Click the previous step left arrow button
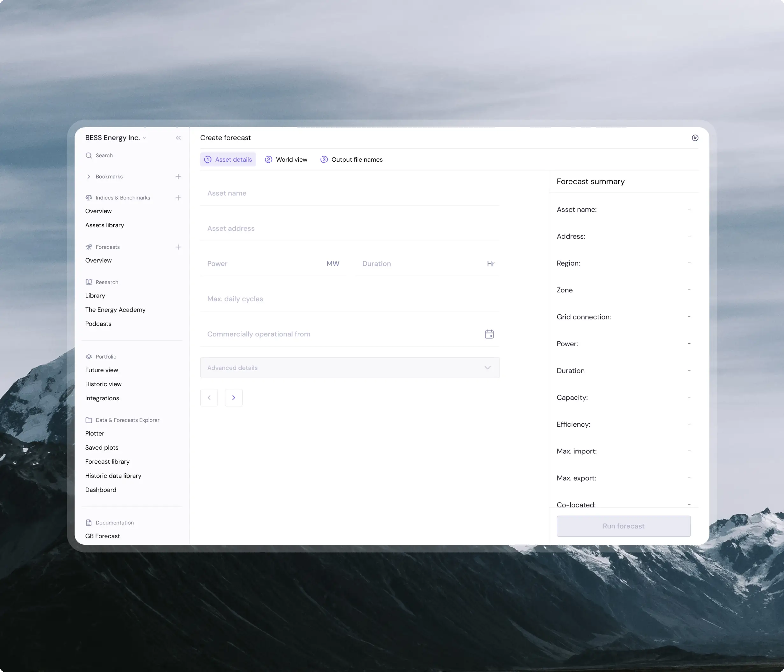The height and width of the screenshot is (672, 784). pos(209,398)
